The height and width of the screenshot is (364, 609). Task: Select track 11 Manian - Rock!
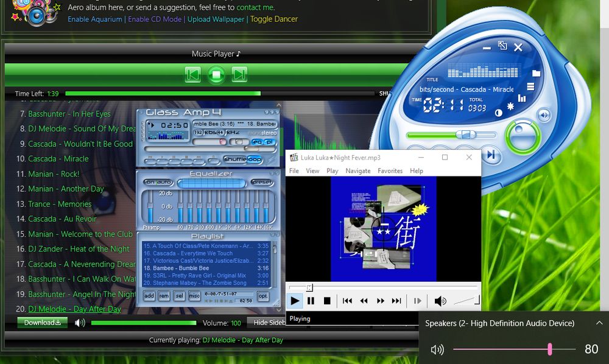click(x=54, y=174)
